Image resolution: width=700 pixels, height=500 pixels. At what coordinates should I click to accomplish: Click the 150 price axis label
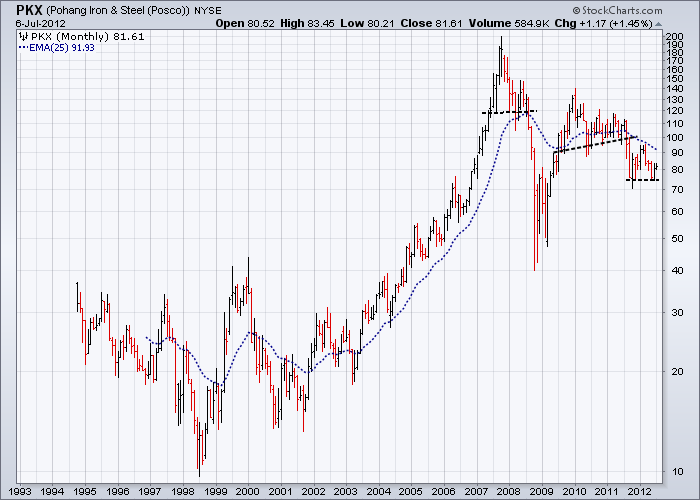pyautogui.click(x=674, y=79)
